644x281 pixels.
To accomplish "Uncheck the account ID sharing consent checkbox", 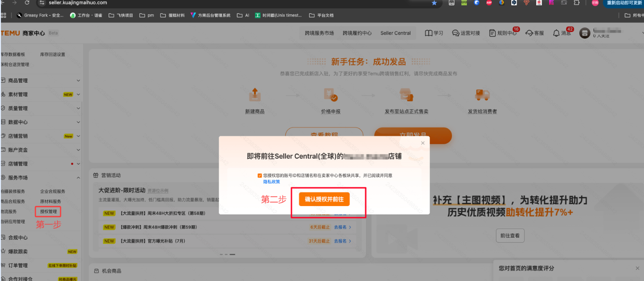I will click(x=259, y=175).
